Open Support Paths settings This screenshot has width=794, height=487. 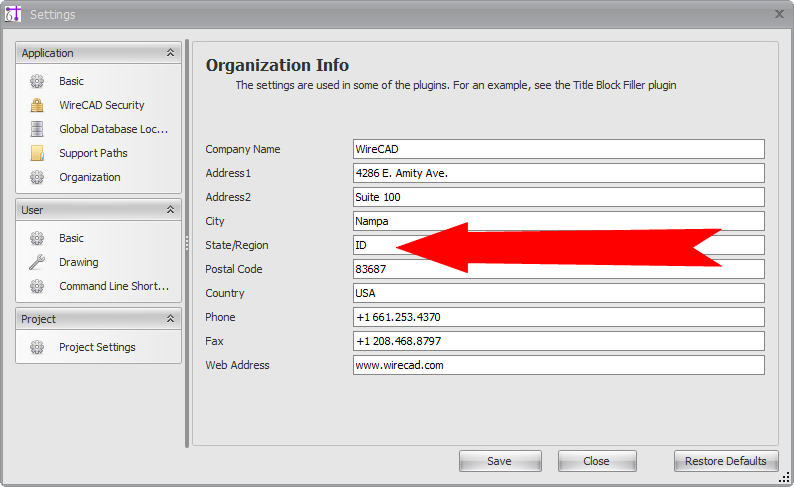[93, 153]
